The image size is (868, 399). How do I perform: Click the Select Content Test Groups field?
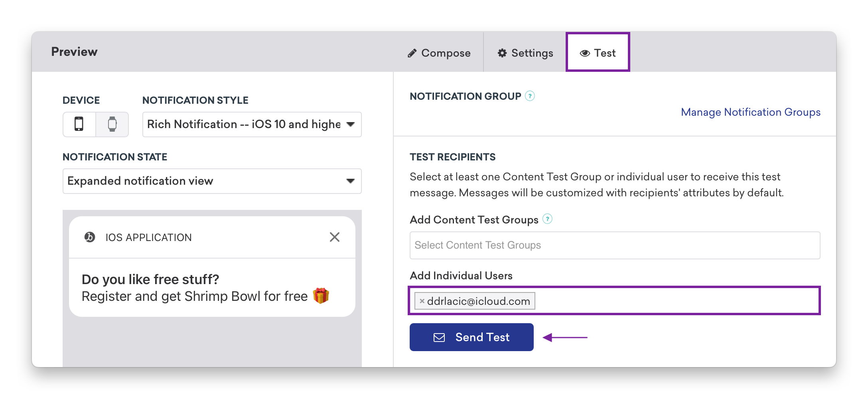tap(615, 245)
